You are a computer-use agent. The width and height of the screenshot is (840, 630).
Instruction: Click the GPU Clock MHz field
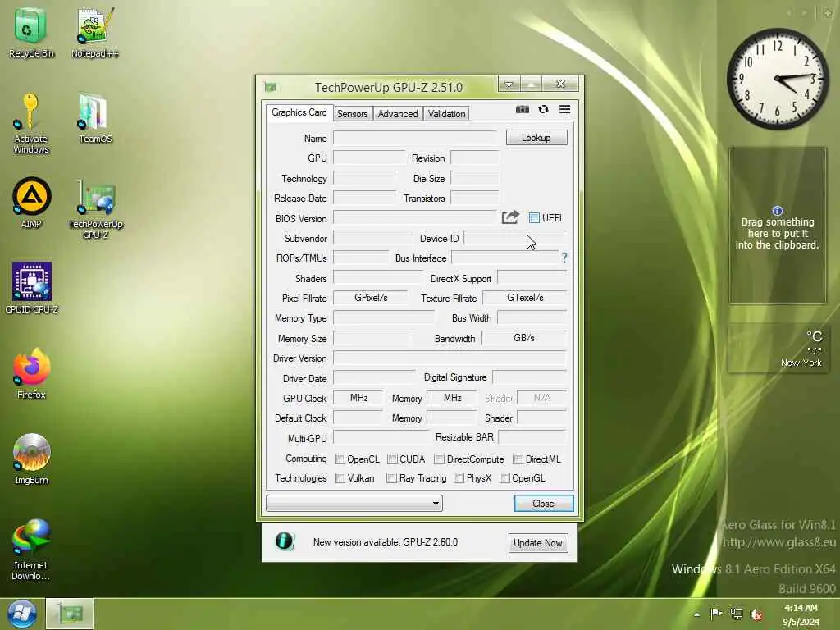click(x=358, y=398)
